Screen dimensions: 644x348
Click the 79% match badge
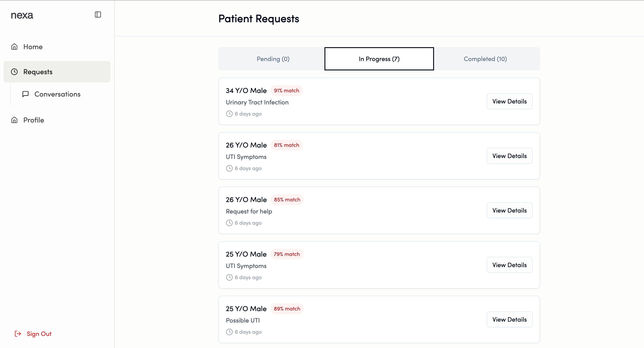286,254
